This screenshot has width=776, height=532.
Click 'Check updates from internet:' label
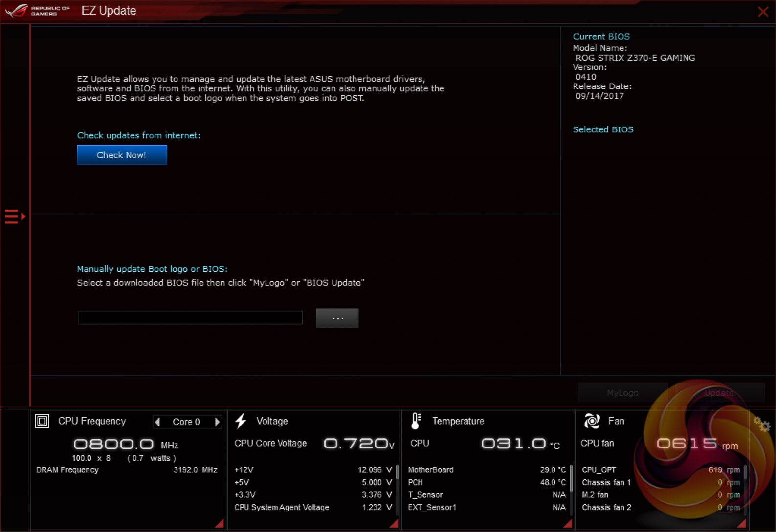139,135
